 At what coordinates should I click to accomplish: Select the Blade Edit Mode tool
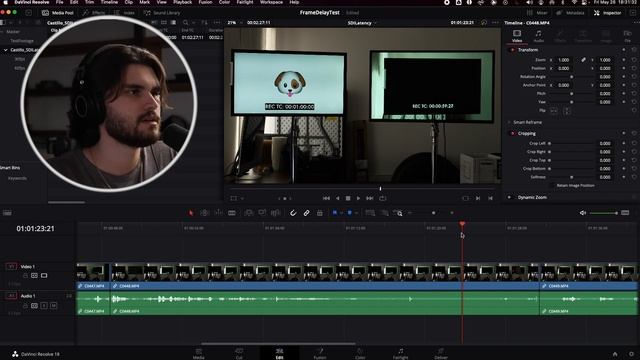(232, 213)
